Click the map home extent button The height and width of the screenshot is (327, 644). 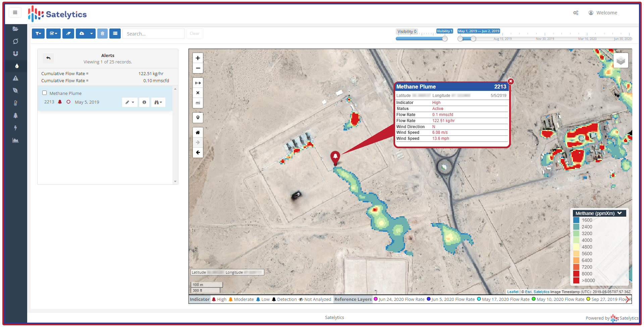pos(198,132)
